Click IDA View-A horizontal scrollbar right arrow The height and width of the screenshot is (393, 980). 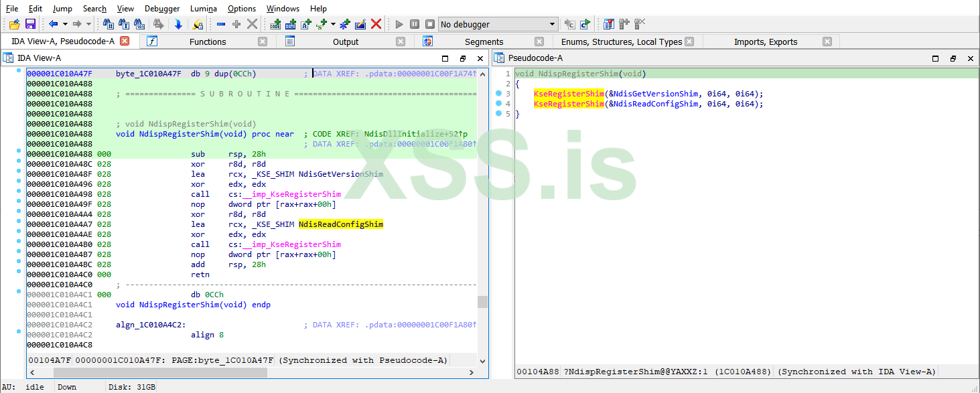pyautogui.click(x=472, y=372)
